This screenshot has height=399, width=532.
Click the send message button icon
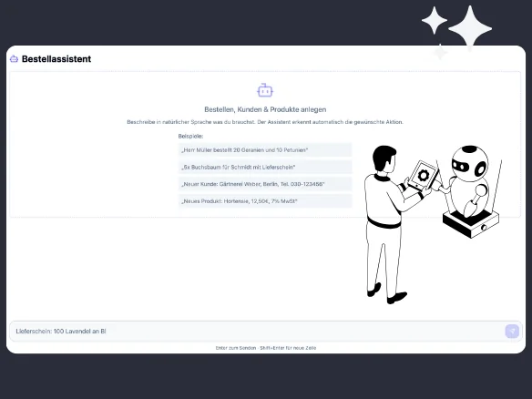(x=512, y=332)
